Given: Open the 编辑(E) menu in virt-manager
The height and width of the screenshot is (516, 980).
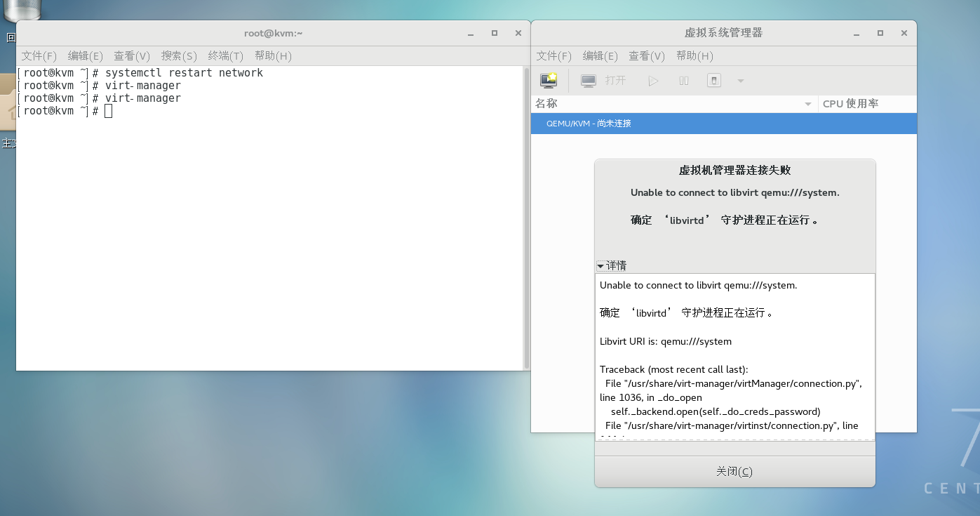Looking at the screenshot, I should (600, 55).
